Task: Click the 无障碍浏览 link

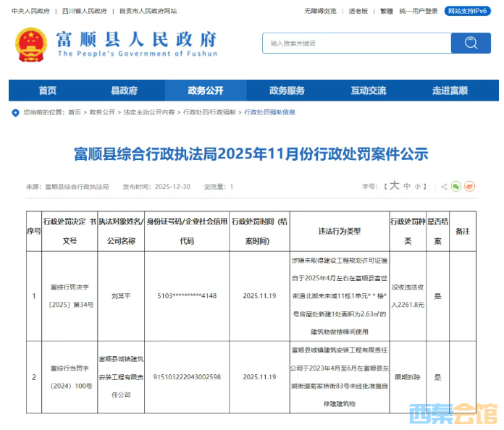Action: coord(320,11)
